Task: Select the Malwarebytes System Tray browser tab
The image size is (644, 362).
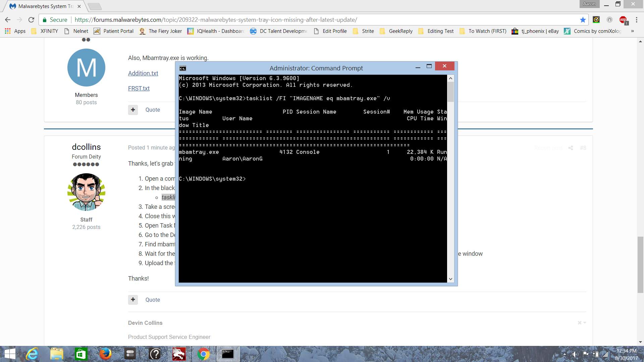Action: [44, 6]
